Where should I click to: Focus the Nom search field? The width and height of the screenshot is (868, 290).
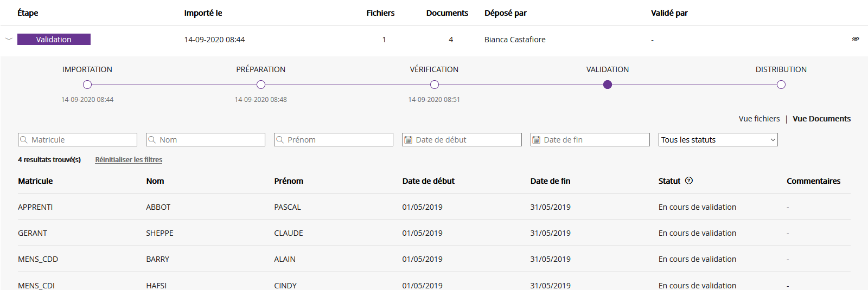[206, 139]
